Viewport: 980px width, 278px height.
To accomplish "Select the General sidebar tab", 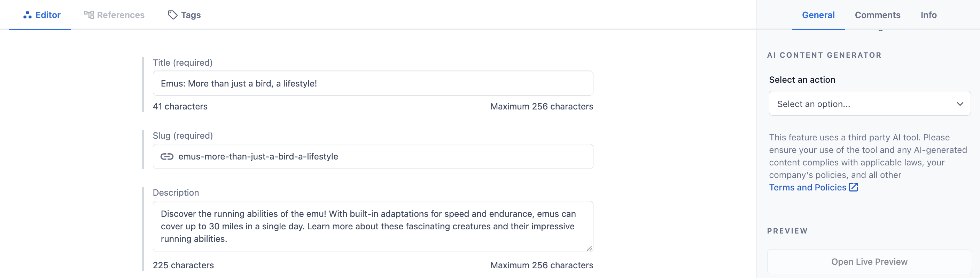I will click(818, 15).
